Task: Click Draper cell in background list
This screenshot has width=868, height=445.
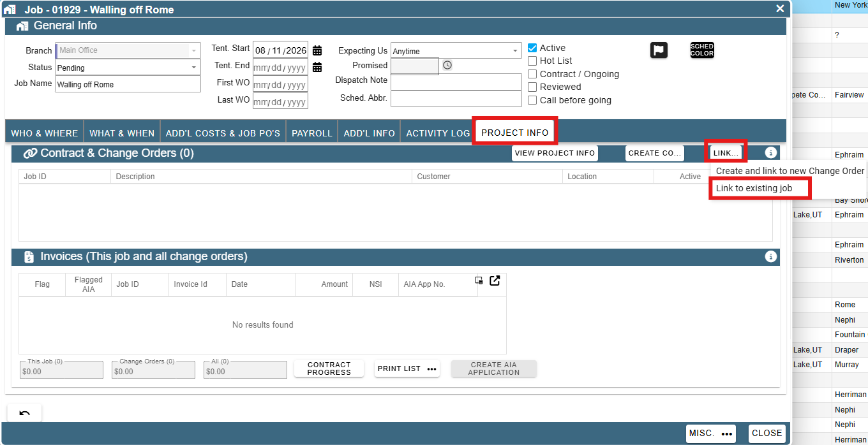Action: coord(849,350)
